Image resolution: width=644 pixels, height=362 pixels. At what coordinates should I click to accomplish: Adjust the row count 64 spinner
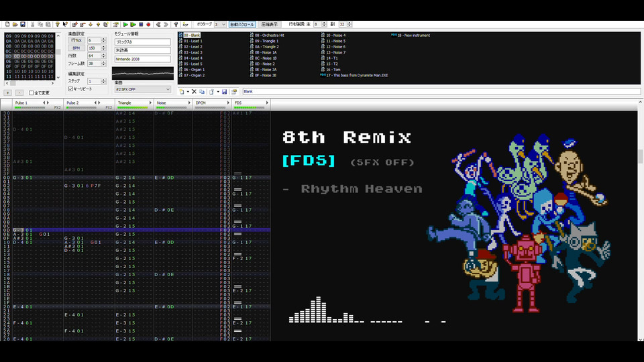coord(103,56)
